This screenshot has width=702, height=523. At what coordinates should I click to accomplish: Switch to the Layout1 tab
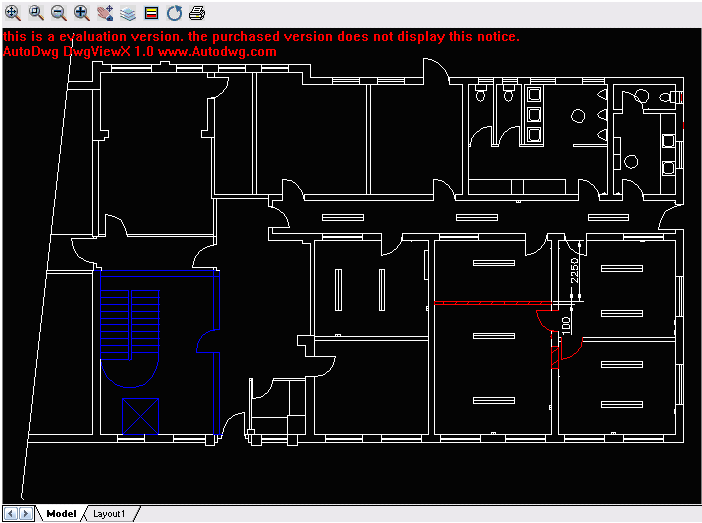[x=109, y=514]
